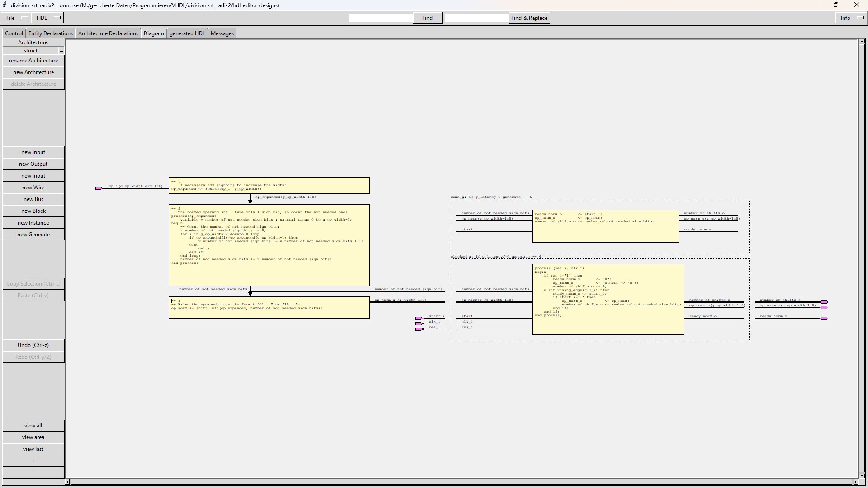Click the horizontal scrollbar at the bottom
Image resolution: width=868 pixels, height=488 pixels.
pos(461,482)
